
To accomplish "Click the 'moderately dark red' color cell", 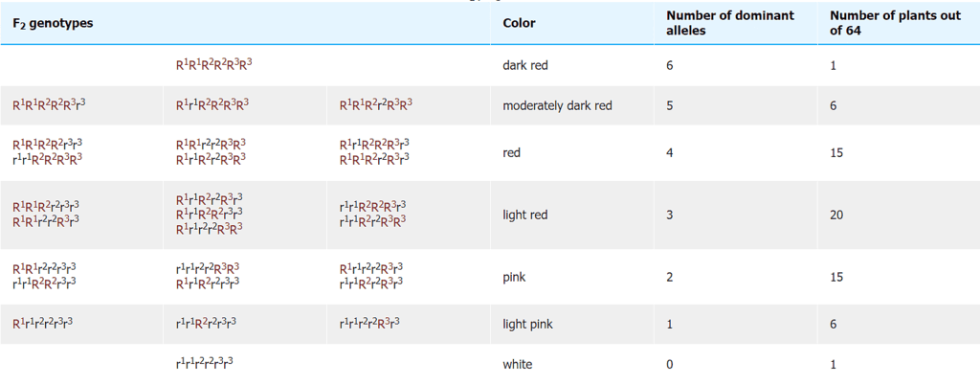I will click(557, 105).
